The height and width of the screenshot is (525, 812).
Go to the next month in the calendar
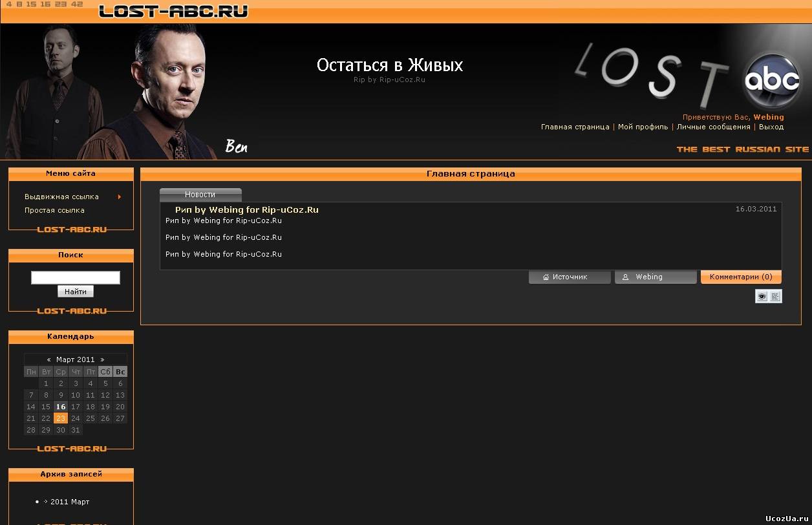[x=102, y=359]
